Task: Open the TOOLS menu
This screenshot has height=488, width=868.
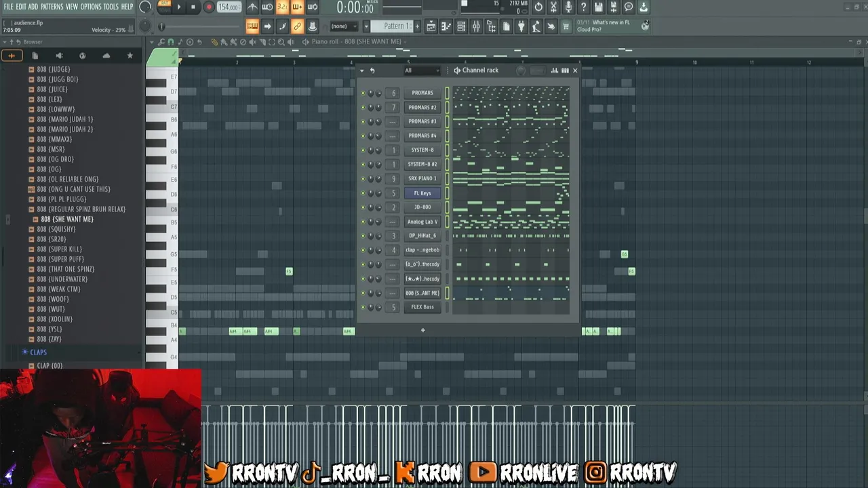Action: click(111, 7)
